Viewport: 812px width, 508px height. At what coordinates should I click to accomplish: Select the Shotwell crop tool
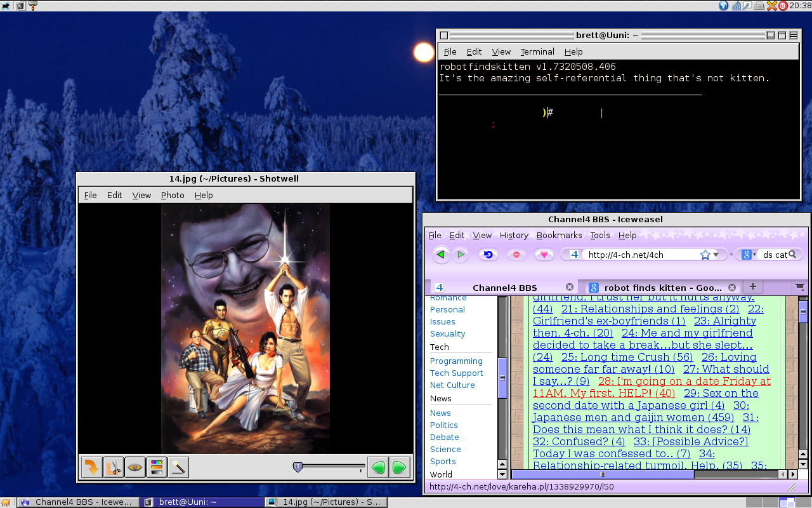[x=114, y=468]
